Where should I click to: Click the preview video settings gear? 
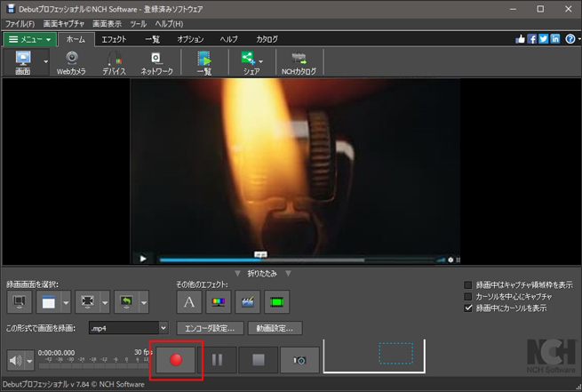point(450,260)
